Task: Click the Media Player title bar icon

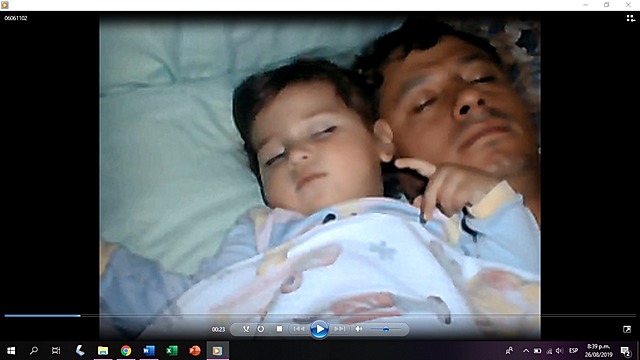Action: [x=5, y=5]
